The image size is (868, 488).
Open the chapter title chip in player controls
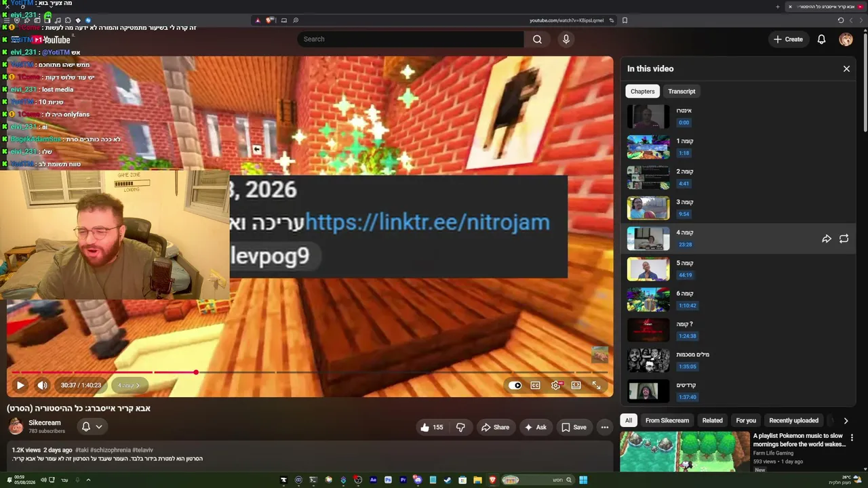(129, 386)
